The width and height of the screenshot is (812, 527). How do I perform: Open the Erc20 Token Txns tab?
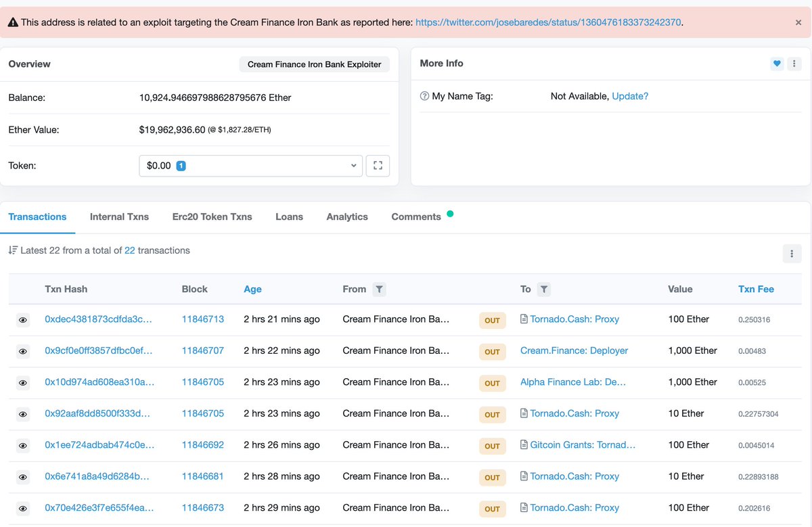coord(212,216)
